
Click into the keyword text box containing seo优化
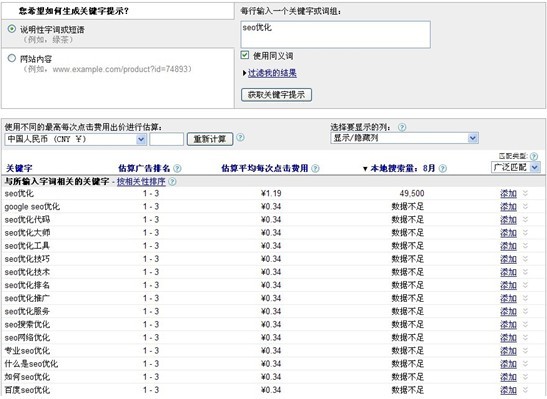(x=335, y=34)
